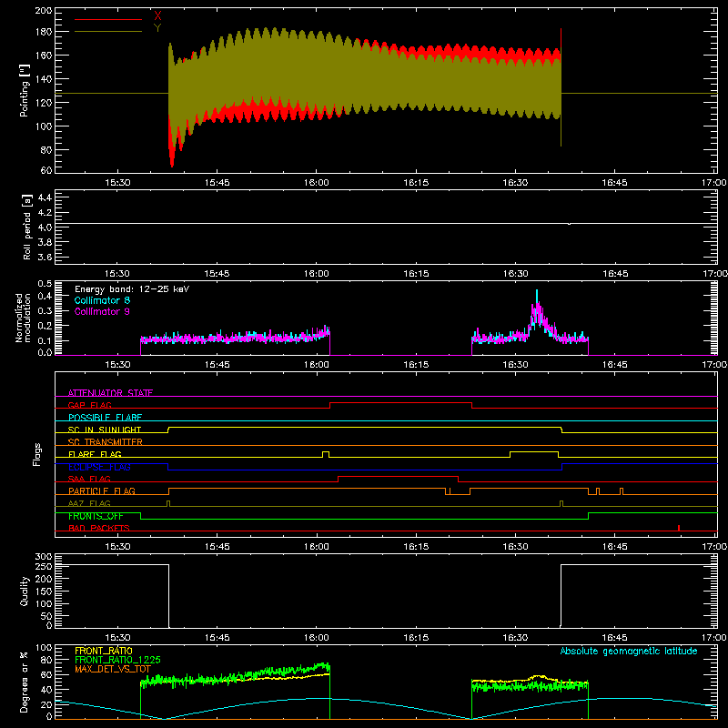Click the 'Pointing' y-axis title

tap(25, 91)
